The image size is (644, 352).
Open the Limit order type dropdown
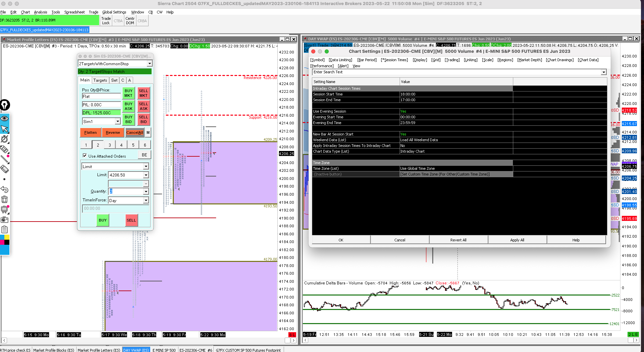click(x=146, y=166)
